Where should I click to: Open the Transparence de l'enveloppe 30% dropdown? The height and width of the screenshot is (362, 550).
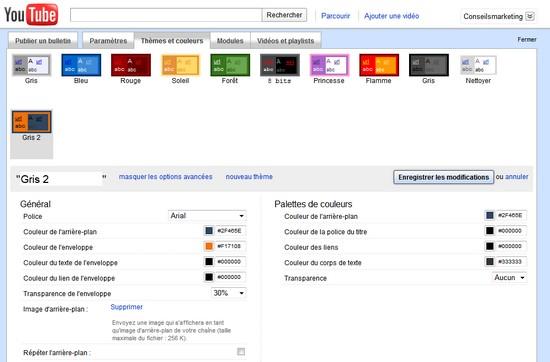point(229,293)
